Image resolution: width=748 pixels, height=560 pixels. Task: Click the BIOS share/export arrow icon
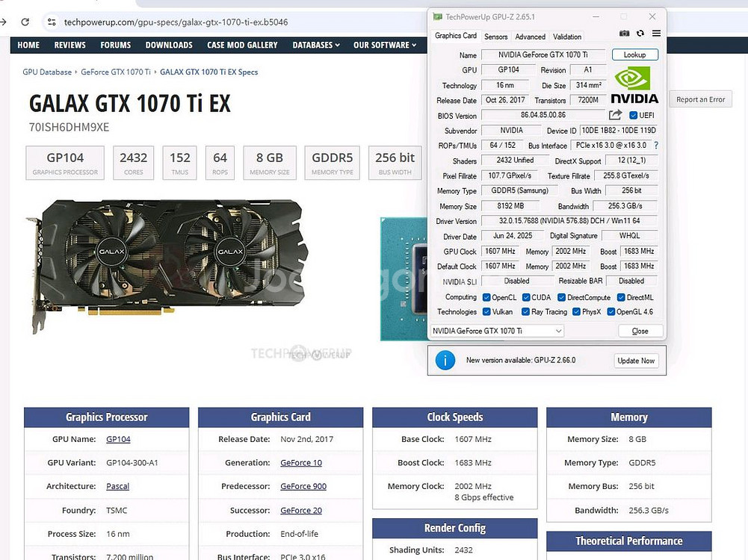click(616, 115)
